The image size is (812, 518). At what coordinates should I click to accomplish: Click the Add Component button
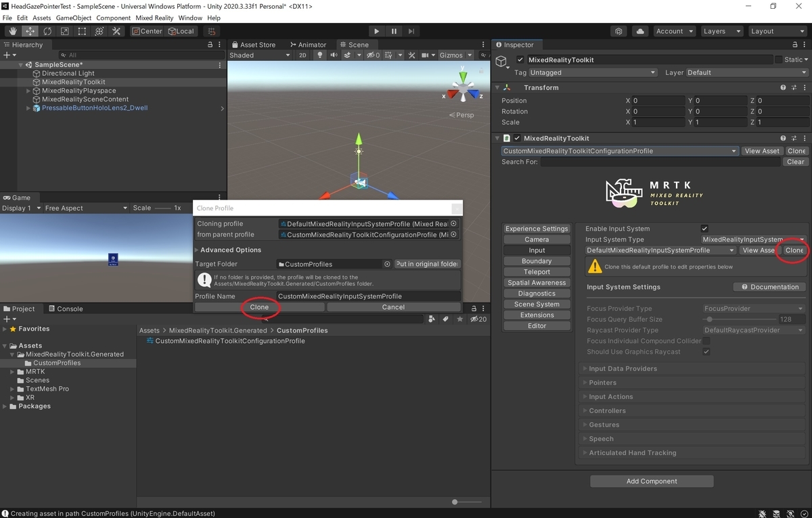[652, 481]
